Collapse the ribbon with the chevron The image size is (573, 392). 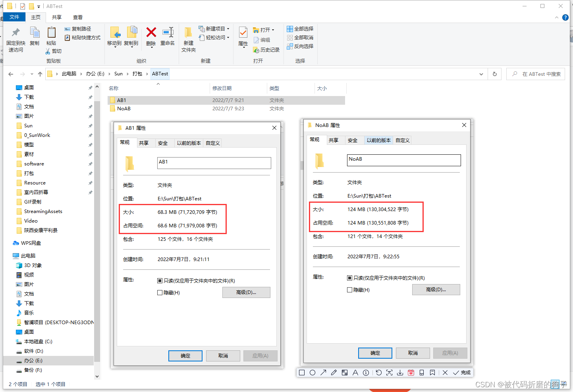tap(556, 17)
